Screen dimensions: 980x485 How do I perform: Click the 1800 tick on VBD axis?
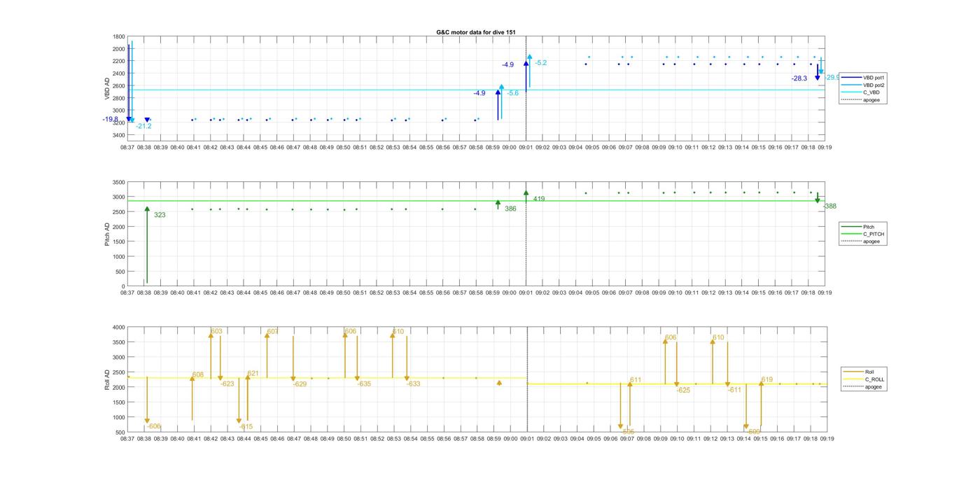pyautogui.click(x=119, y=36)
